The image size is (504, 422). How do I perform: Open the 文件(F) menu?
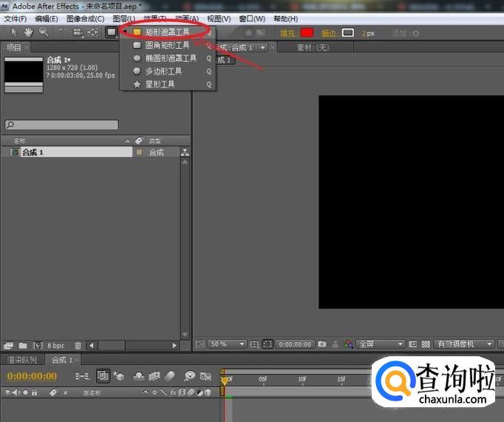(15, 19)
